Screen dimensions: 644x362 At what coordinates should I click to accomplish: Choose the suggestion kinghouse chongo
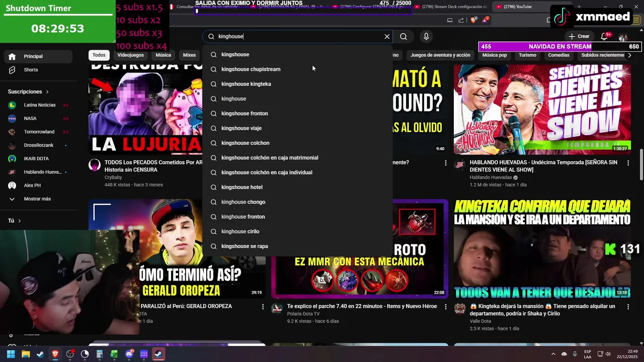click(297, 202)
